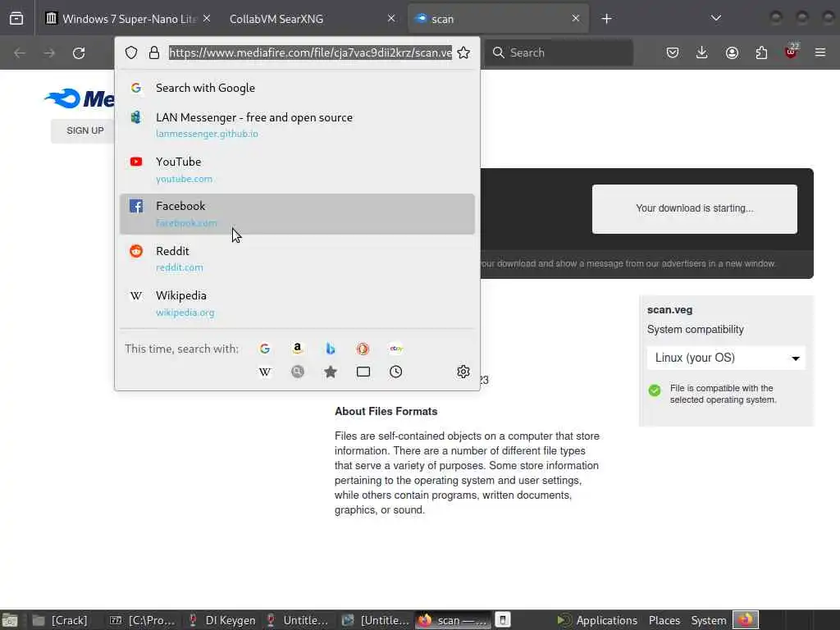The width and height of the screenshot is (840, 630).
Task: List all tabs with chevron button
Action: pyautogui.click(x=715, y=18)
